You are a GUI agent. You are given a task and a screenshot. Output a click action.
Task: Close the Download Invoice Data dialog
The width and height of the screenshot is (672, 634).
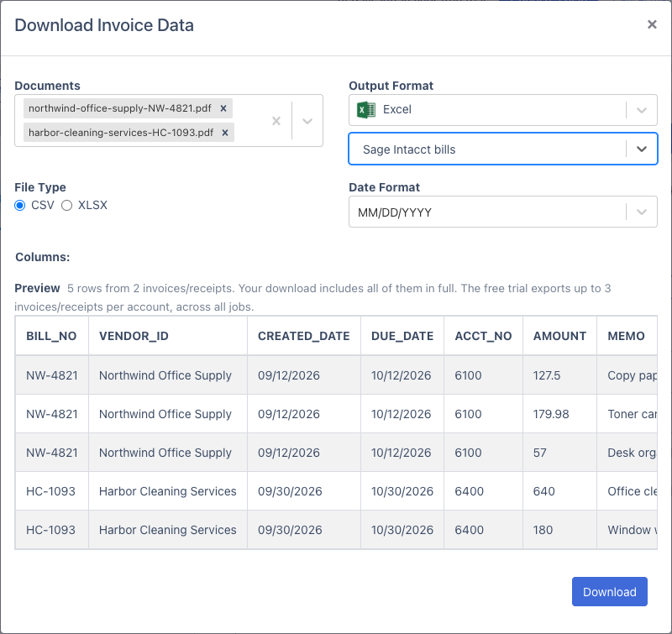[652, 24]
